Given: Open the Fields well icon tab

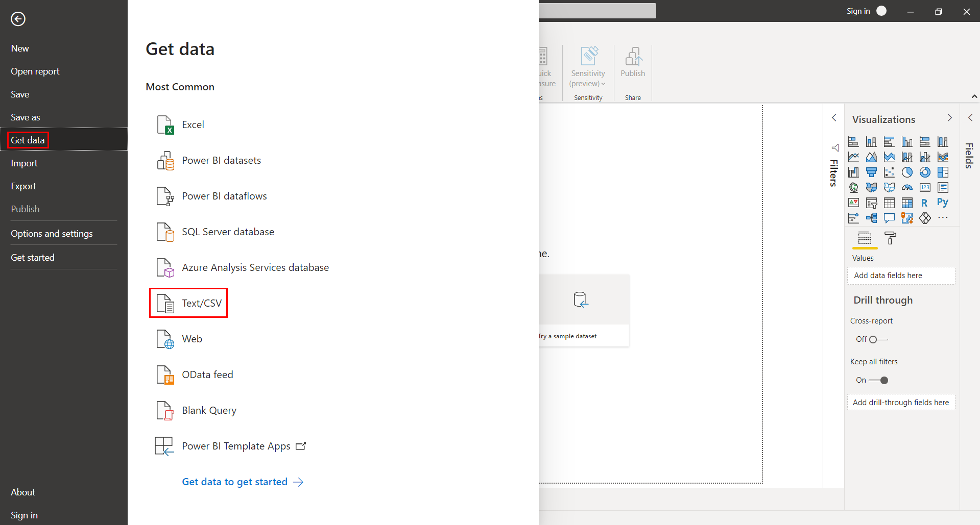Looking at the screenshot, I should point(865,238).
